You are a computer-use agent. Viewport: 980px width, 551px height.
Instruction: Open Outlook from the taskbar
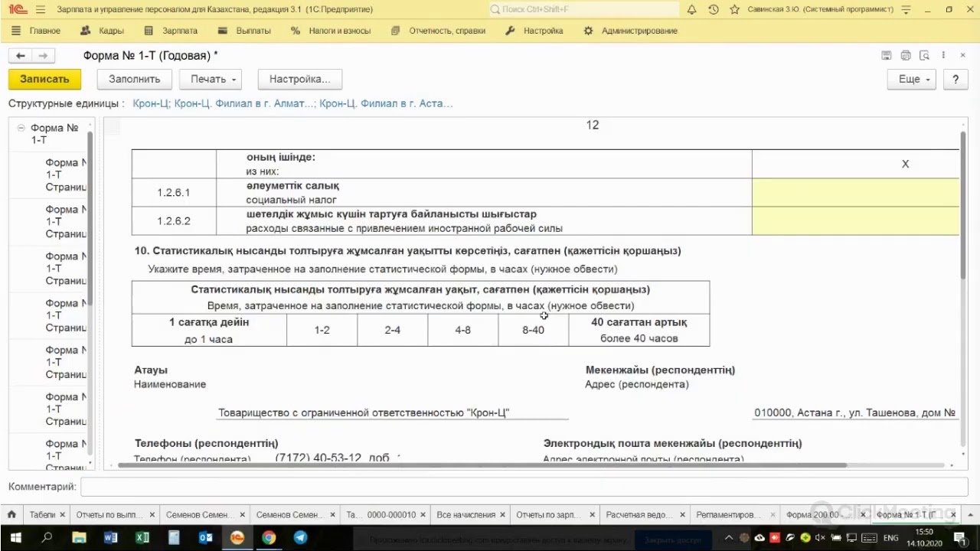pyautogui.click(x=206, y=538)
